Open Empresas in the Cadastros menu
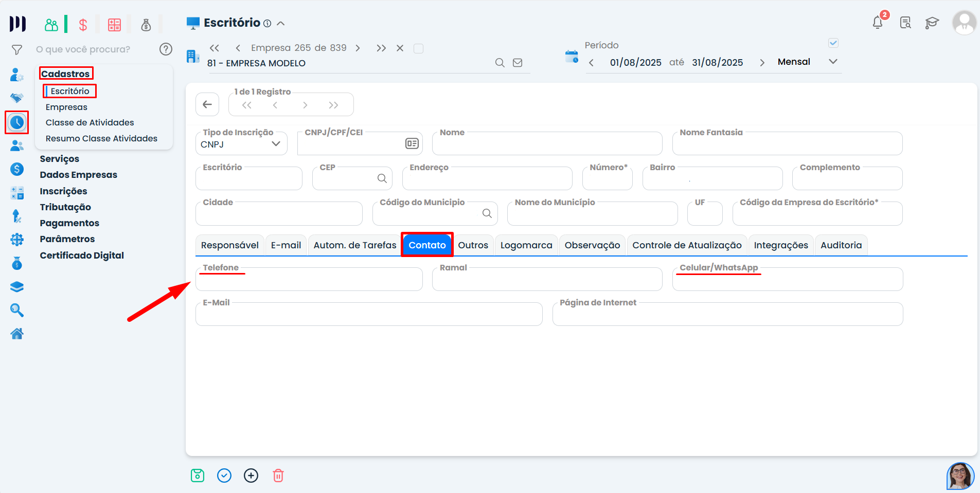Image resolution: width=980 pixels, height=493 pixels. [66, 107]
